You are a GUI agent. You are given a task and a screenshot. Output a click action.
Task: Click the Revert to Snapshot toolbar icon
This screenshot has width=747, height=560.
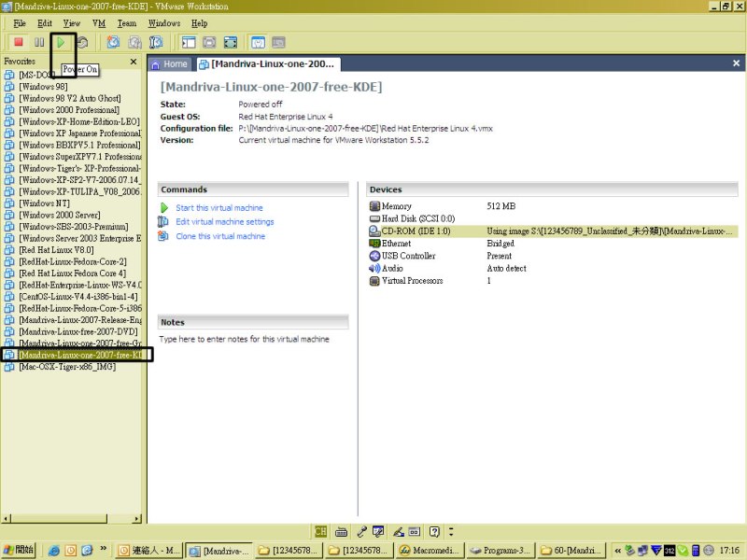pyautogui.click(x=134, y=42)
